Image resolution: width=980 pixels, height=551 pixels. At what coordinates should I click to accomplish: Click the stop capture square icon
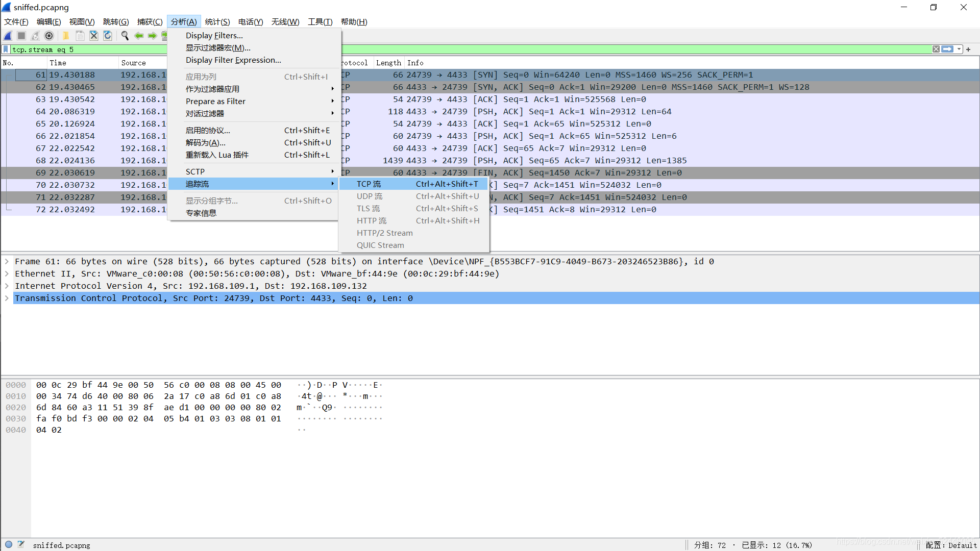pos(21,36)
